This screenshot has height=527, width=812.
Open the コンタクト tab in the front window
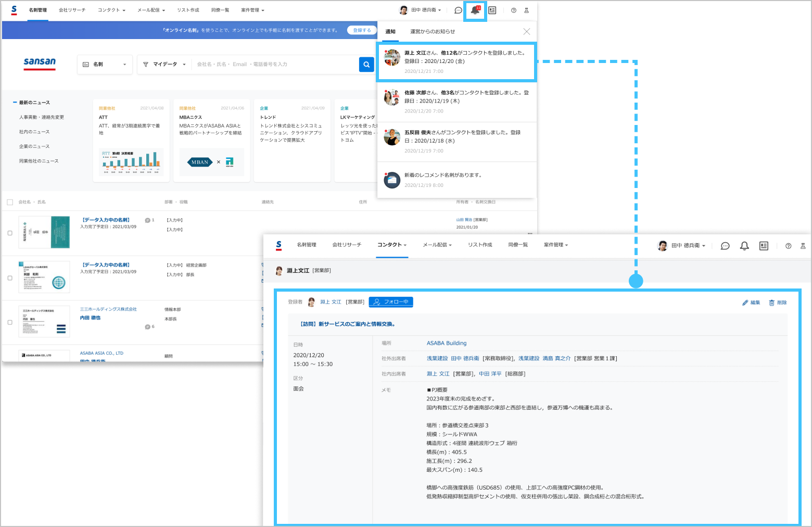tap(392, 245)
